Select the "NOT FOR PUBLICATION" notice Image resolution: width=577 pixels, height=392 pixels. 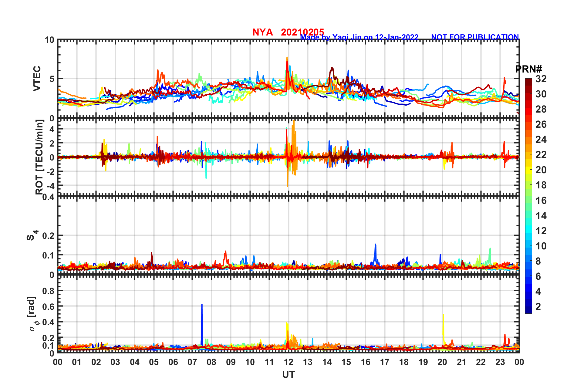pos(475,37)
